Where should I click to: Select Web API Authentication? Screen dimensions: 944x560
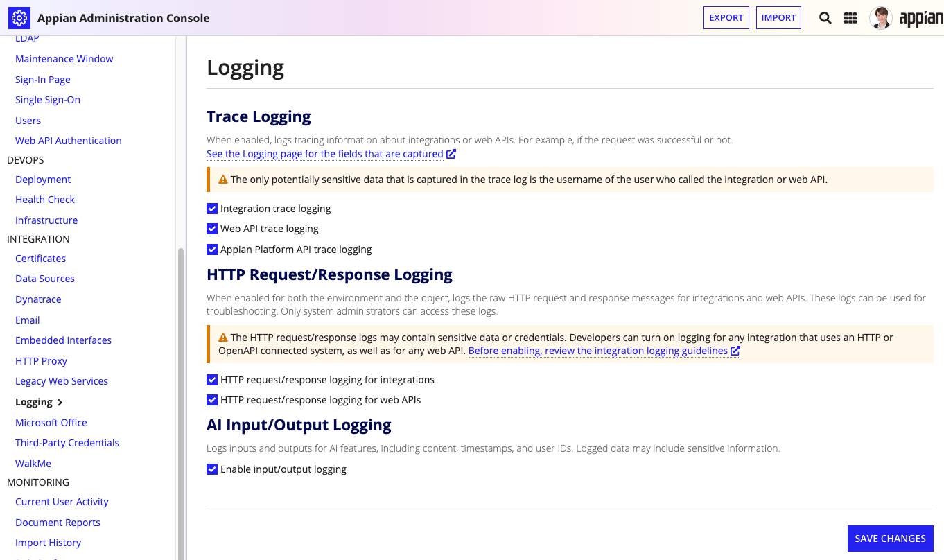(69, 141)
